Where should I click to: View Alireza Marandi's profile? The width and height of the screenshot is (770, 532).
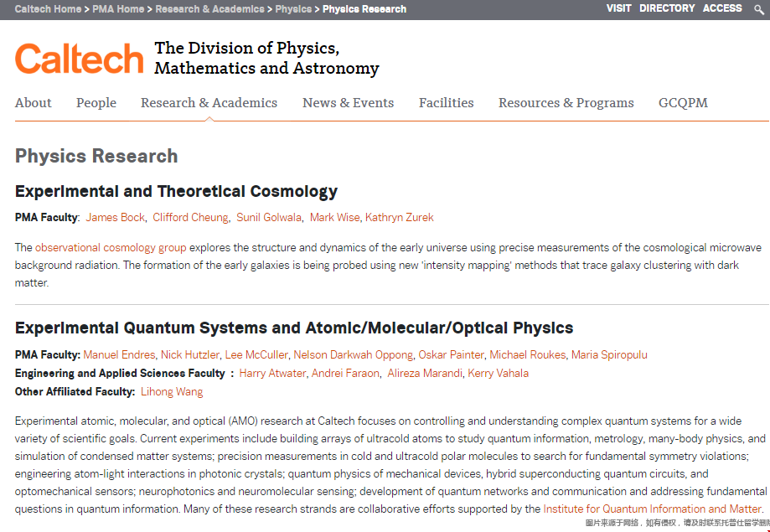[x=425, y=374]
